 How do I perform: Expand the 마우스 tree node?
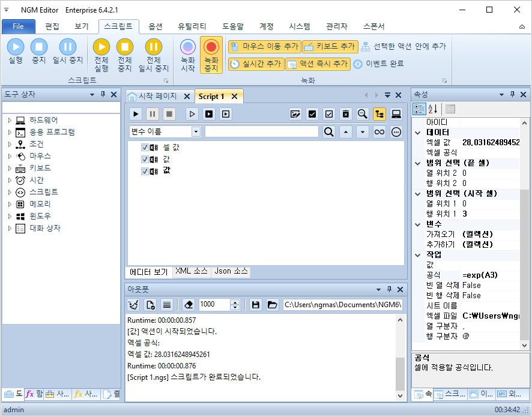tap(10, 156)
